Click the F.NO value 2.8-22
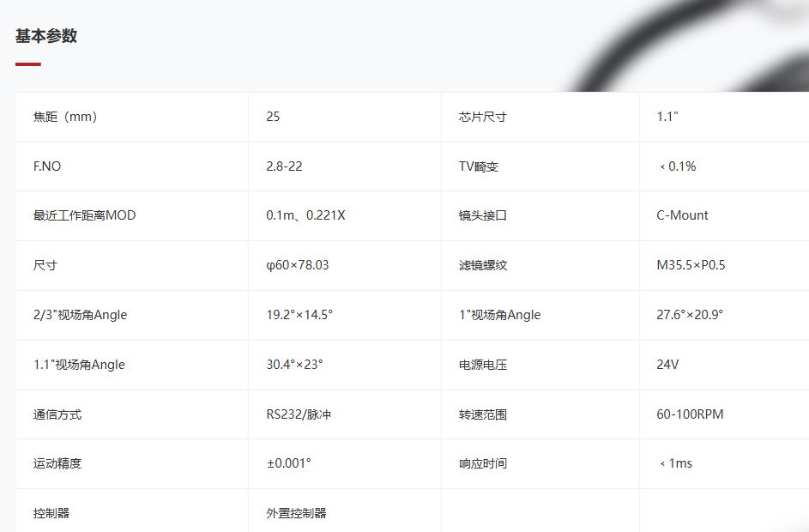This screenshot has height=532, width=809. [x=284, y=166]
